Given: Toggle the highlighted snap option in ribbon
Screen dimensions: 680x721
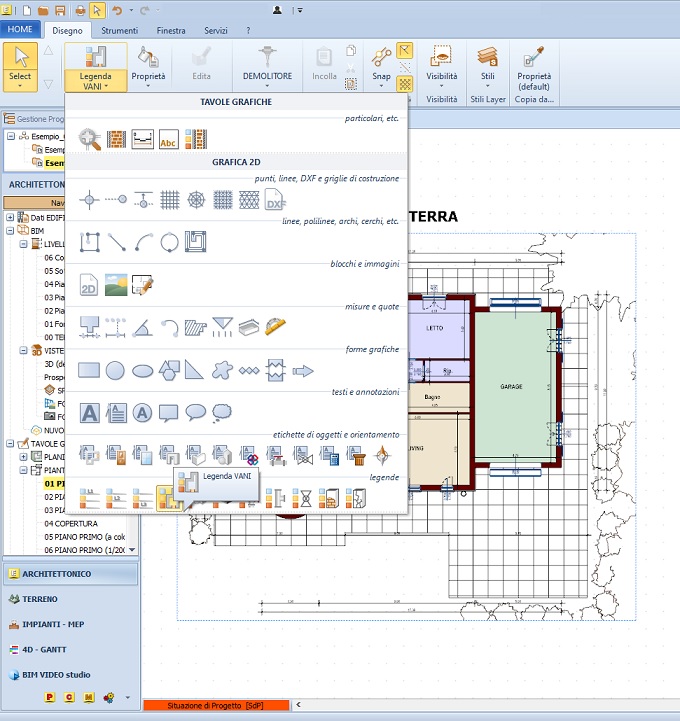Looking at the screenshot, I should pyautogui.click(x=405, y=49).
